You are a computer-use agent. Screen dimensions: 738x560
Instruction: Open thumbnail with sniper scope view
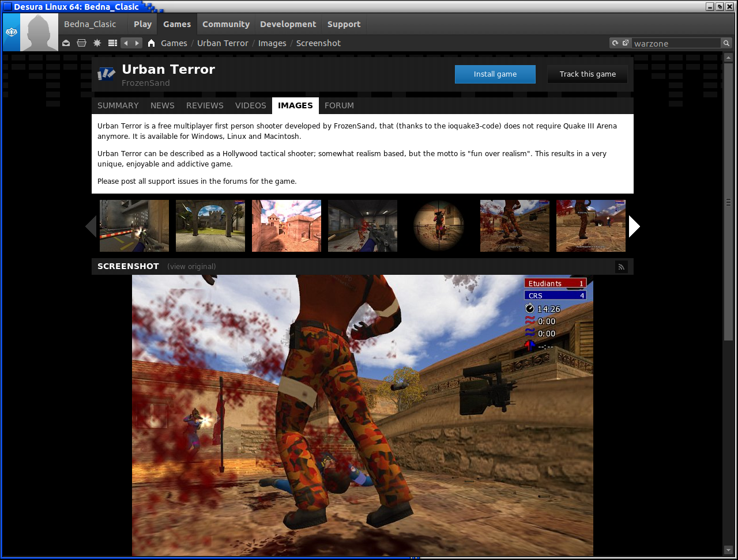tap(439, 226)
